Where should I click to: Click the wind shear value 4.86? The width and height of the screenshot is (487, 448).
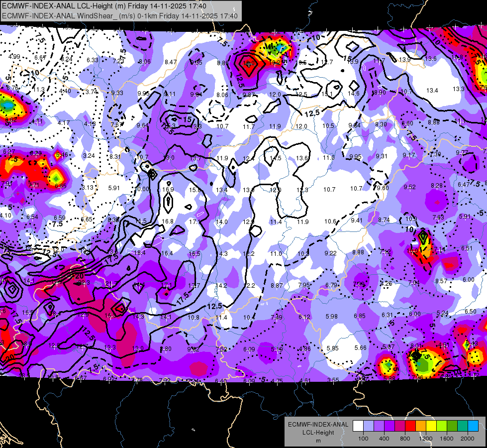coord(304,349)
